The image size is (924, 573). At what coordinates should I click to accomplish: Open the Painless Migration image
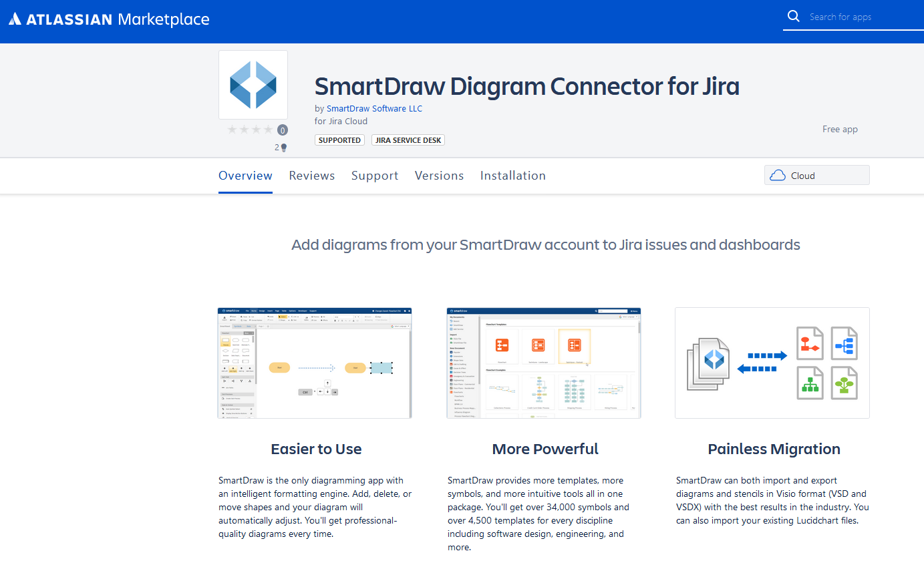coord(772,363)
